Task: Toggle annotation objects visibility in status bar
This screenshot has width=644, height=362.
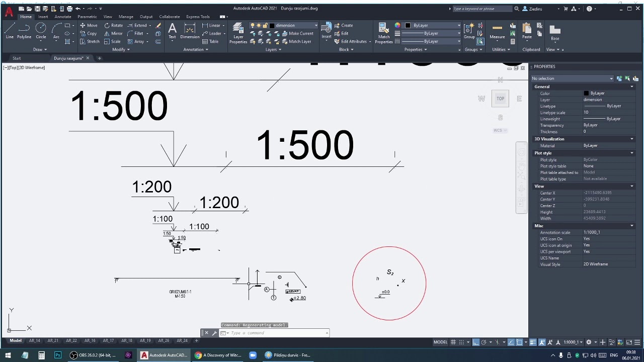Action: 542,342
